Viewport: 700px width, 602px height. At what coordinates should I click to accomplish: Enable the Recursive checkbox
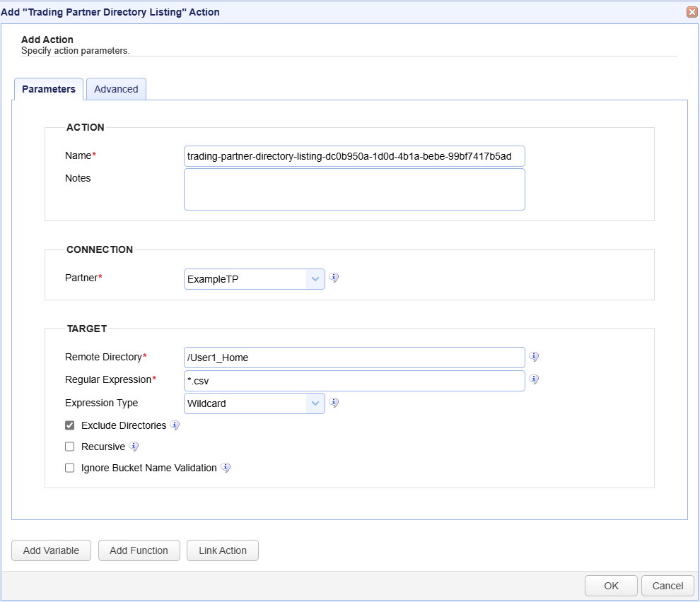click(69, 447)
